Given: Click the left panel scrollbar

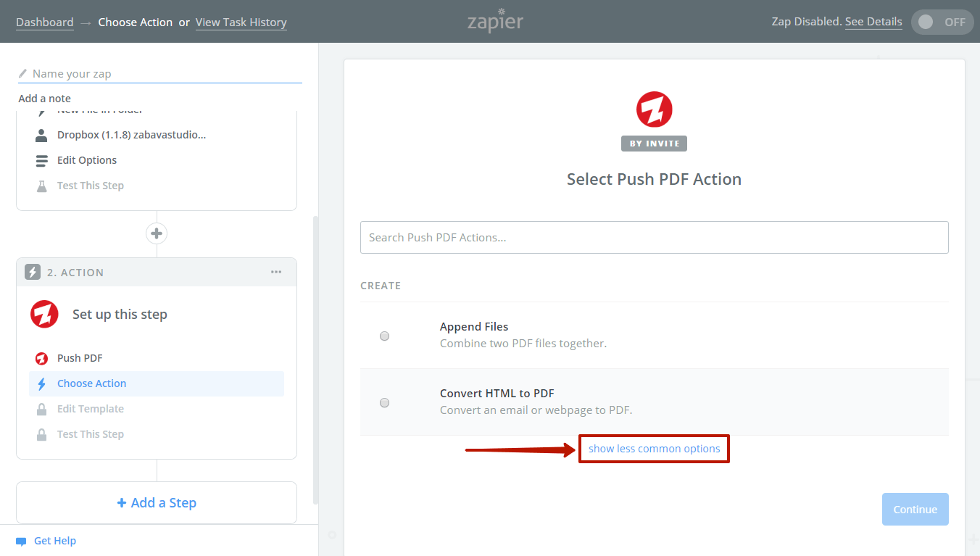Looking at the screenshot, I should tap(315, 360).
